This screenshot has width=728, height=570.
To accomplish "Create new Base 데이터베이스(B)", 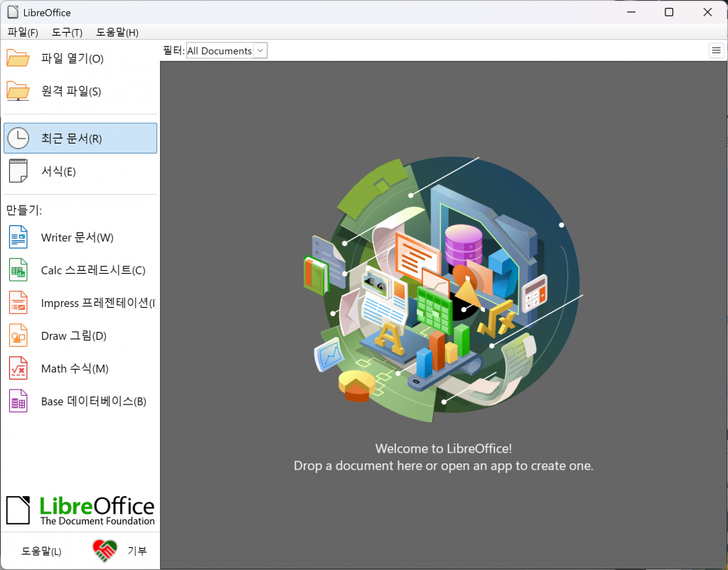I will click(94, 401).
